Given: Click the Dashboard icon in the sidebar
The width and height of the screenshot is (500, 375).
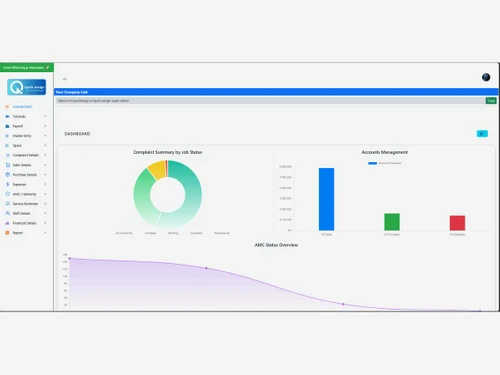Looking at the screenshot, I should tap(7, 107).
